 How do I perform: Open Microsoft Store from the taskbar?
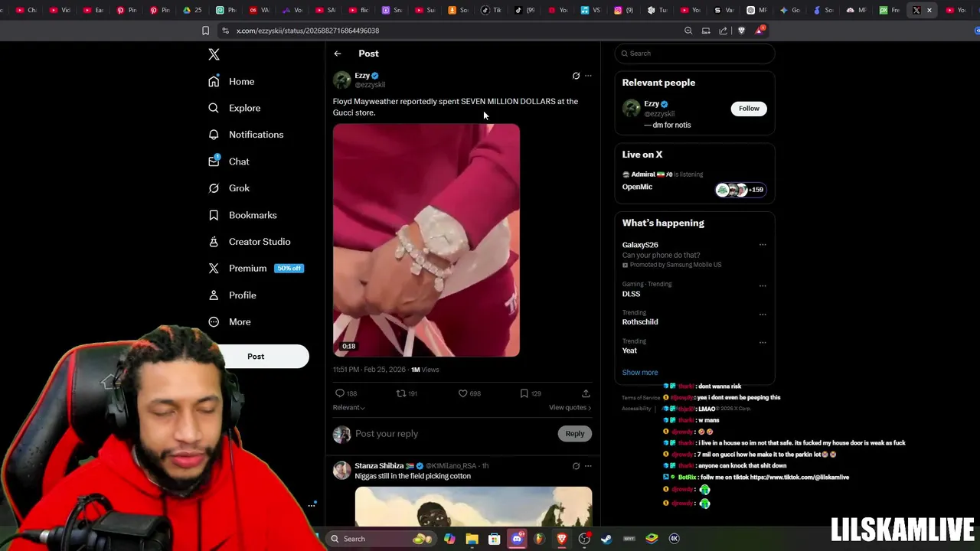[x=495, y=539]
